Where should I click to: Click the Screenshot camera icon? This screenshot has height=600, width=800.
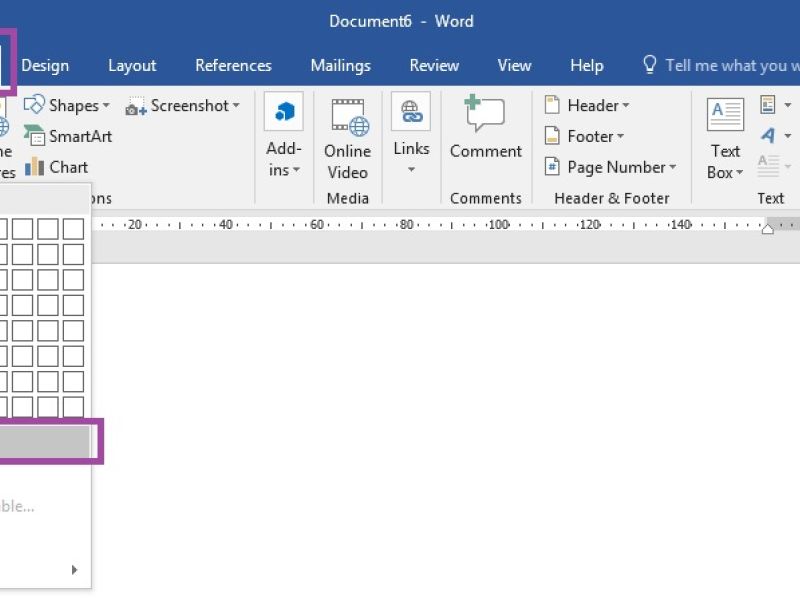(136, 106)
